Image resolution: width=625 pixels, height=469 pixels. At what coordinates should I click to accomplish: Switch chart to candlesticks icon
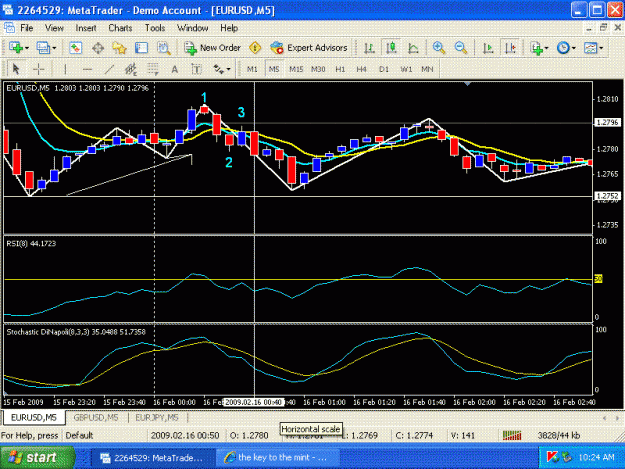391,48
